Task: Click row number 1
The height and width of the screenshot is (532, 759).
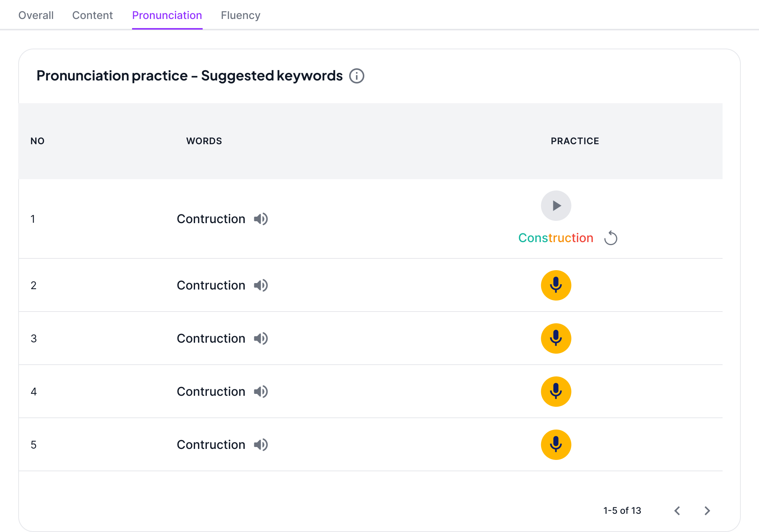Action: [x=33, y=219]
